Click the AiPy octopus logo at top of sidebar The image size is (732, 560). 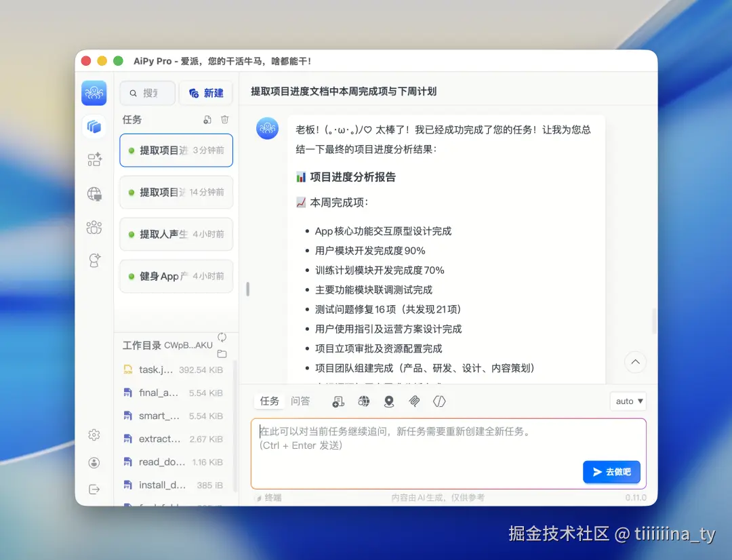click(94, 93)
